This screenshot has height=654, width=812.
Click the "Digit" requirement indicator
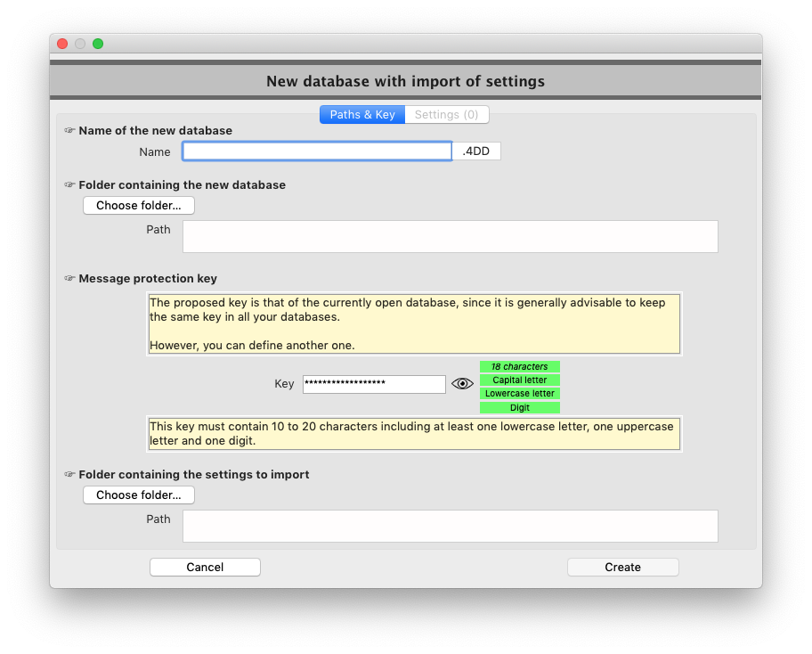pyautogui.click(x=519, y=407)
